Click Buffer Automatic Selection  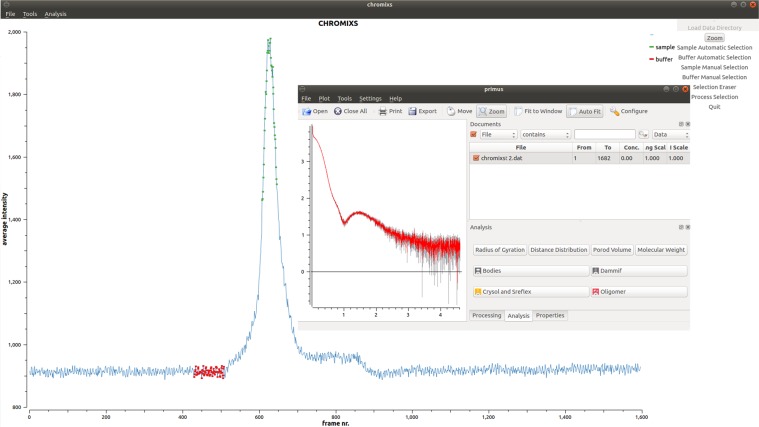point(714,58)
